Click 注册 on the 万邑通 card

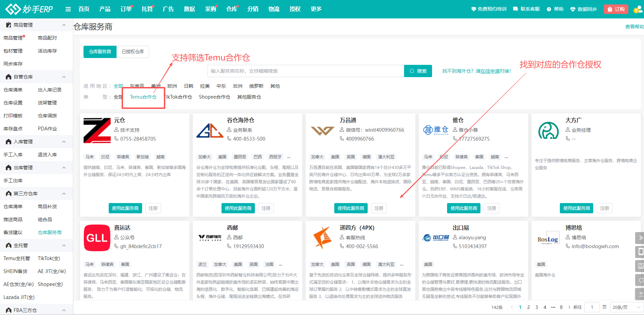[x=379, y=208]
